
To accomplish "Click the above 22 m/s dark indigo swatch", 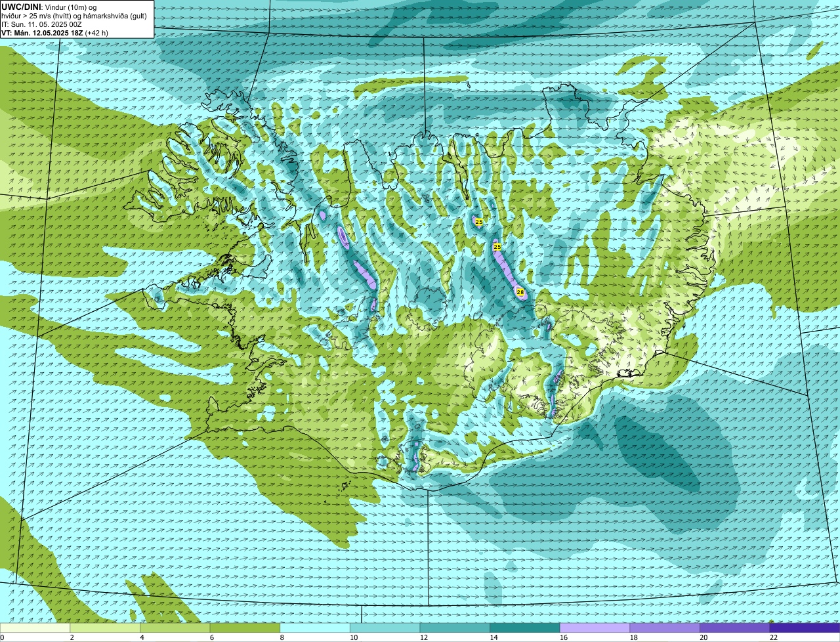I will pos(805,628).
